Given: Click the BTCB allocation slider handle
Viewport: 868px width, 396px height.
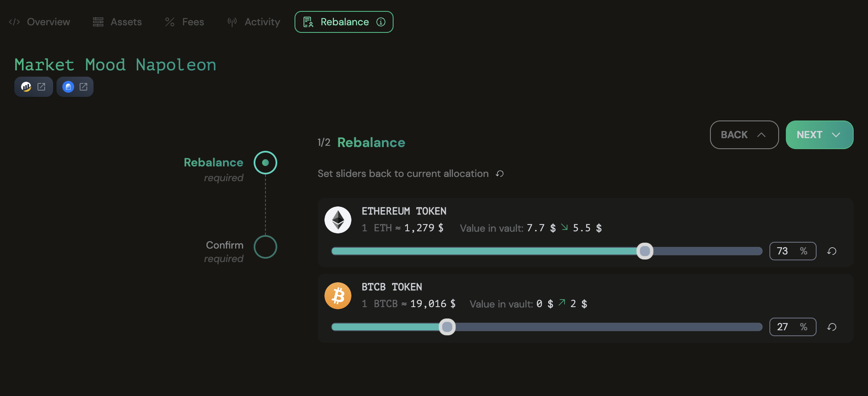Looking at the screenshot, I should [447, 327].
